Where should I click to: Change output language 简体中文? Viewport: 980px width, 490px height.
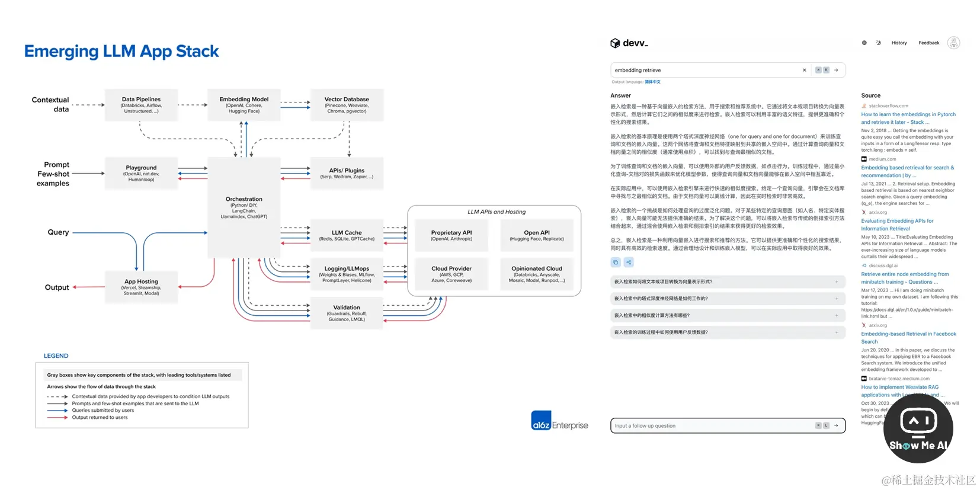tap(652, 82)
